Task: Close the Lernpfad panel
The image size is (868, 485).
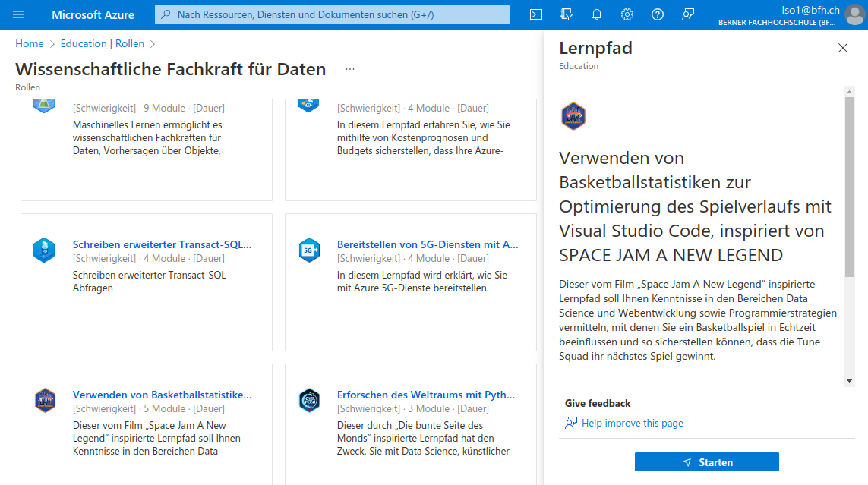Action: 842,48
